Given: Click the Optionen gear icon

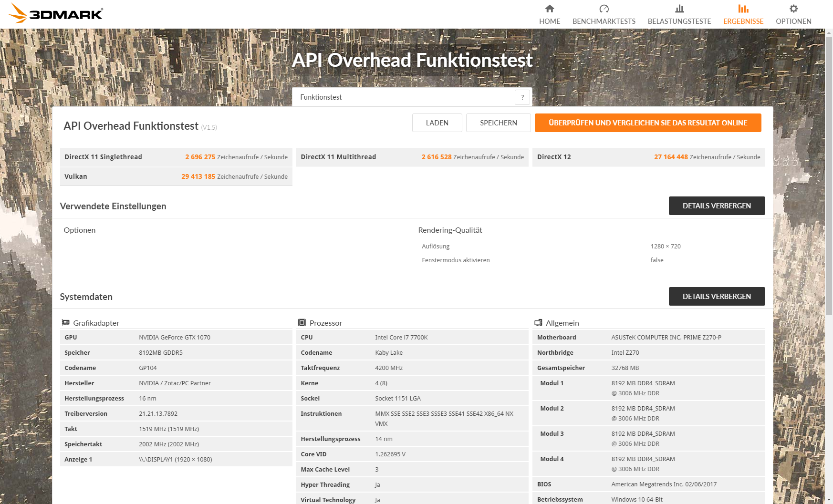Looking at the screenshot, I should coord(793,9).
